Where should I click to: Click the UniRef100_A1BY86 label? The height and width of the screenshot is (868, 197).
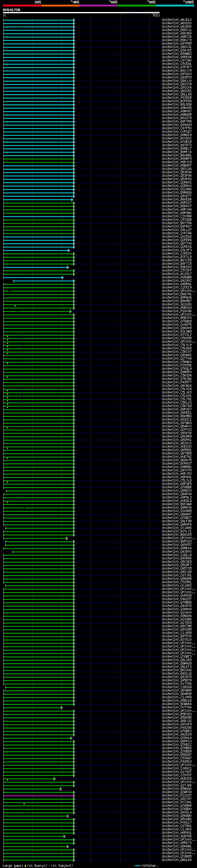click(177, 836)
